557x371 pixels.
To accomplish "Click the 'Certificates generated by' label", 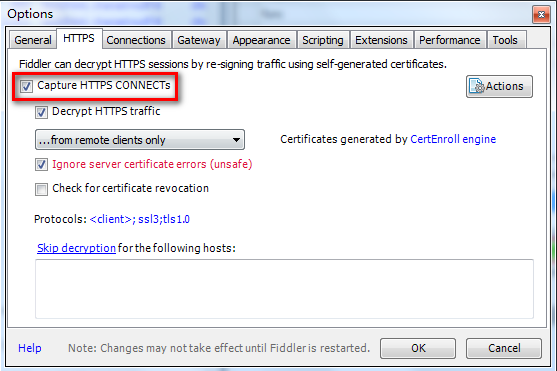I will coord(344,139).
